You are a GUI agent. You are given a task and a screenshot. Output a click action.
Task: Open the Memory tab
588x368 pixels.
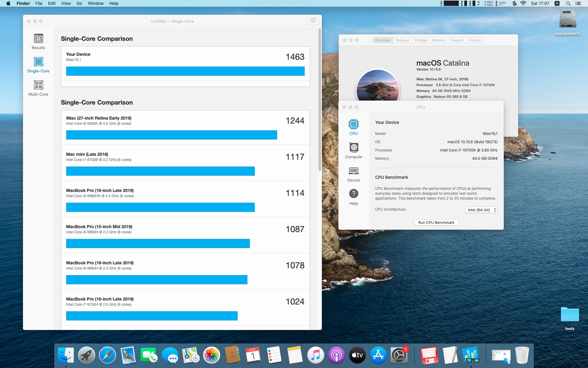click(439, 40)
